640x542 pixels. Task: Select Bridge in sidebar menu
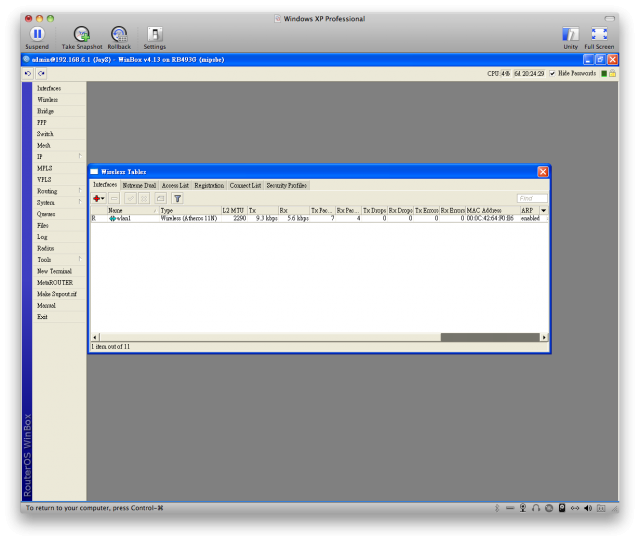tap(45, 111)
